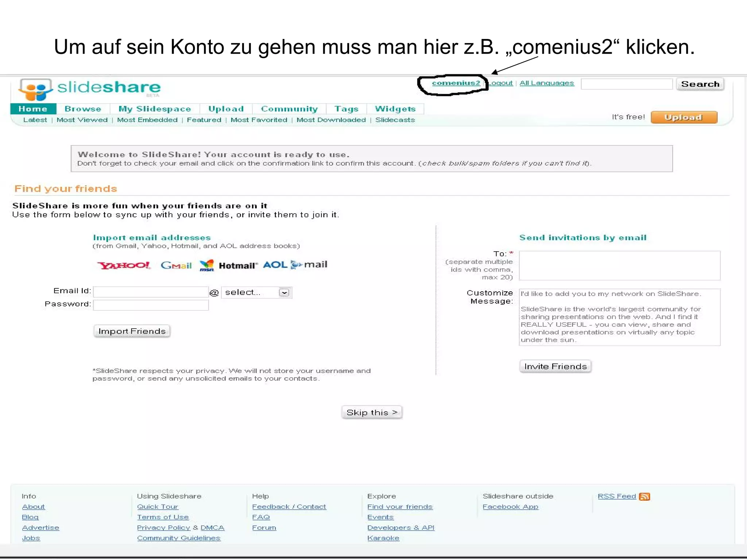Screen dimensions: 747x560
Task: Click the Email Id input field
Action: point(151,292)
